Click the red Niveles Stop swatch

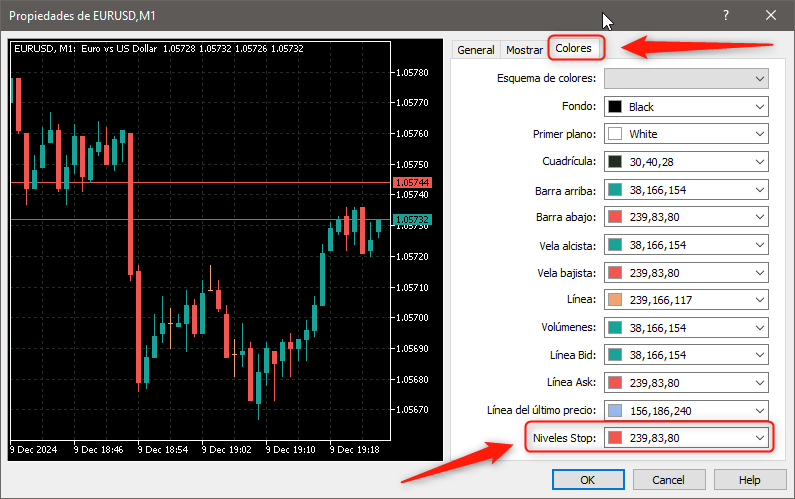click(x=615, y=438)
